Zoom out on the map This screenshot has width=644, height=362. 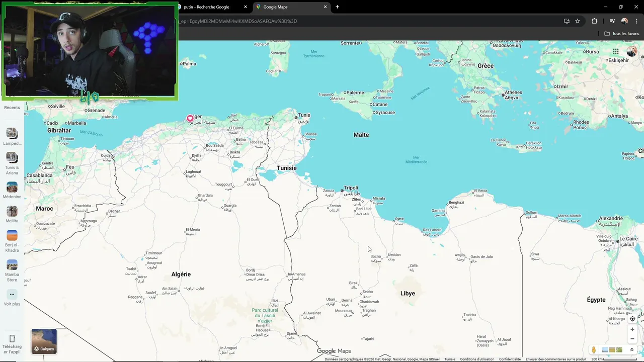point(632,338)
